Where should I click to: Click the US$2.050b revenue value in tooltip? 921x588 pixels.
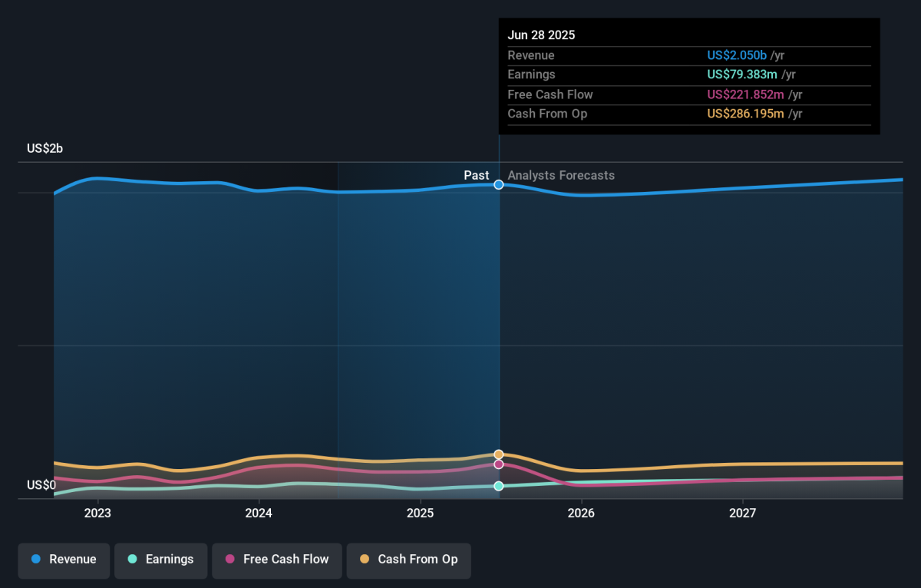pyautogui.click(x=737, y=55)
